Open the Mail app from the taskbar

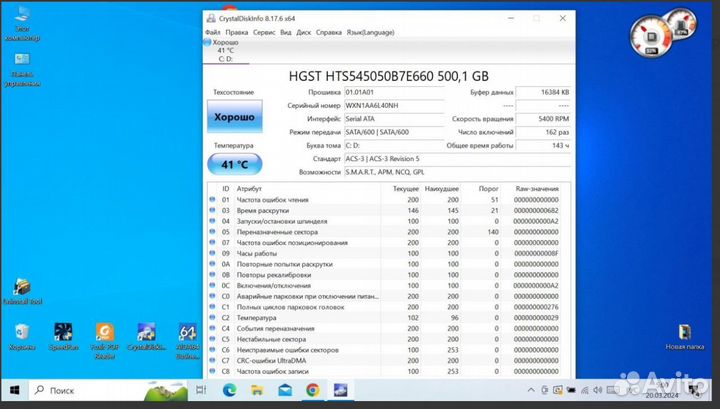point(285,390)
